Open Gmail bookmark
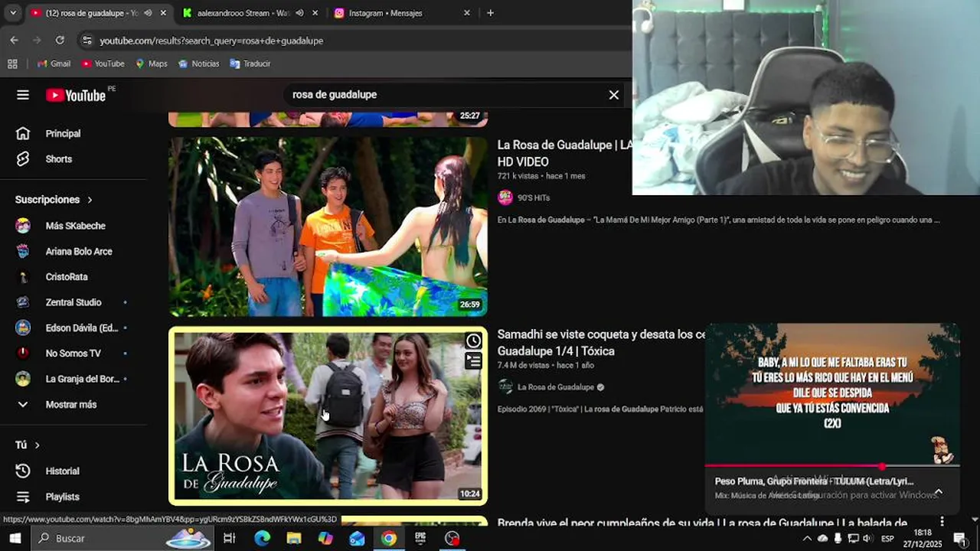The image size is (980, 551). 54,64
